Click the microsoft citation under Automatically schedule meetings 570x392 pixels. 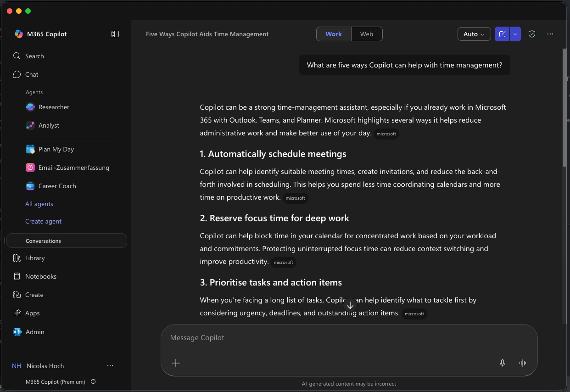[x=295, y=198]
